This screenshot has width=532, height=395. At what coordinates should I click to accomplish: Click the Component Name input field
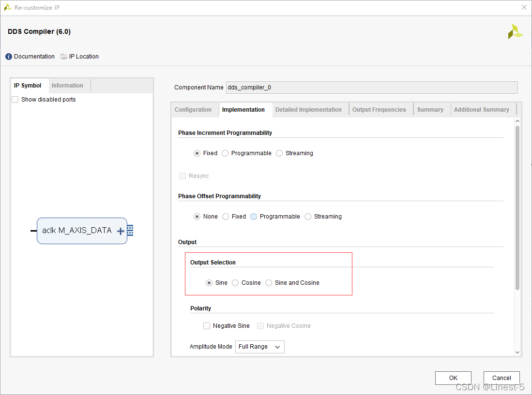pyautogui.click(x=372, y=88)
